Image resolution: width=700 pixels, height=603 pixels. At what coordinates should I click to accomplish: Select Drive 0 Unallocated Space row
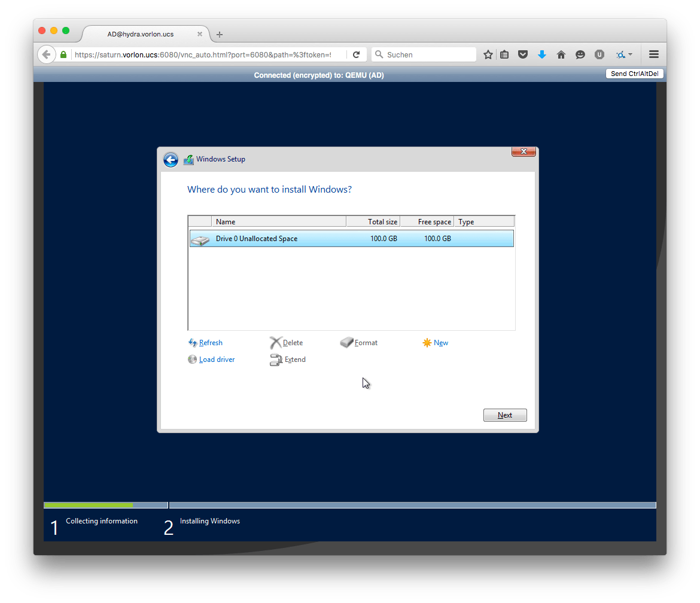click(x=351, y=239)
